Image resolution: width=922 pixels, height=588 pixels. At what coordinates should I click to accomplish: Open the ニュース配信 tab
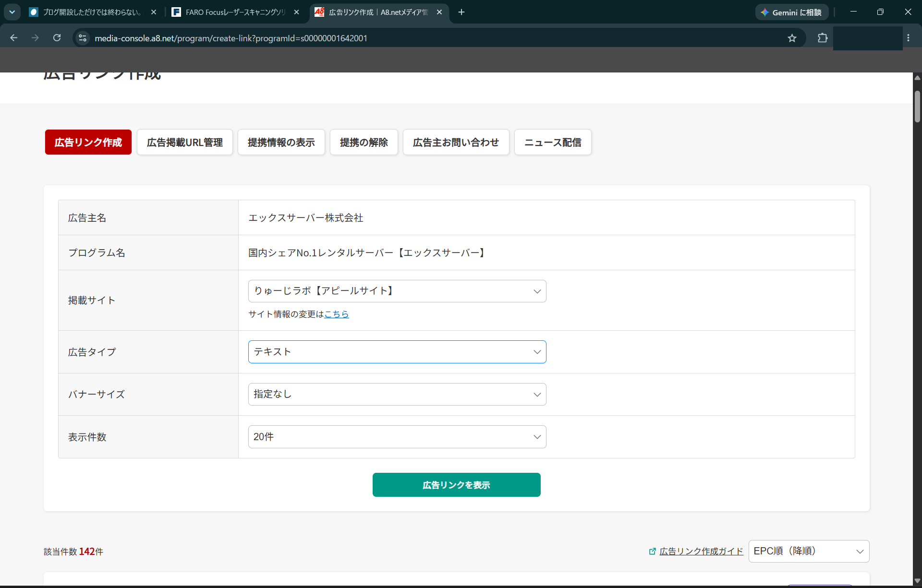[553, 142]
